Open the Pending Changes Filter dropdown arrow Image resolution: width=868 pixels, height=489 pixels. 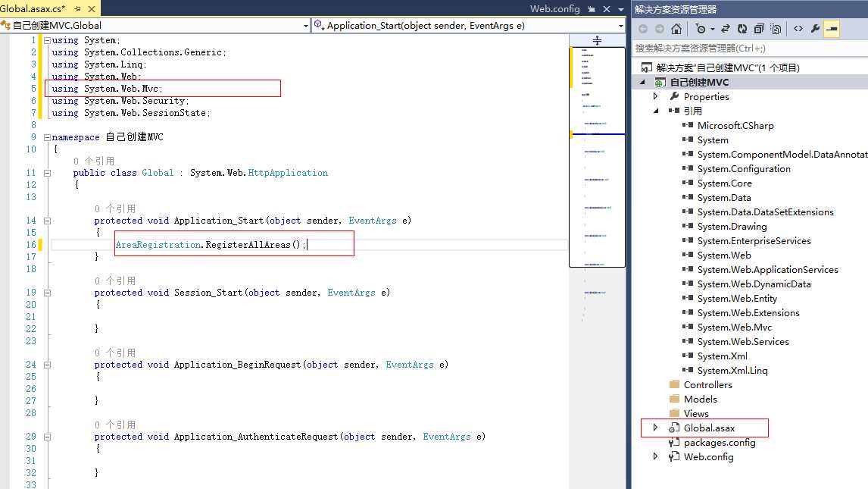713,29
